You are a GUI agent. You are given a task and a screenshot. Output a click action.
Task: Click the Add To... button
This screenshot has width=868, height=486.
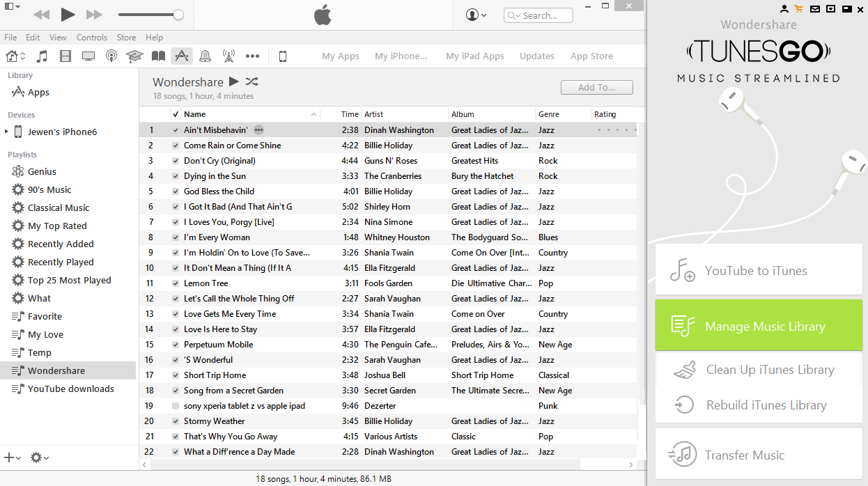597,88
